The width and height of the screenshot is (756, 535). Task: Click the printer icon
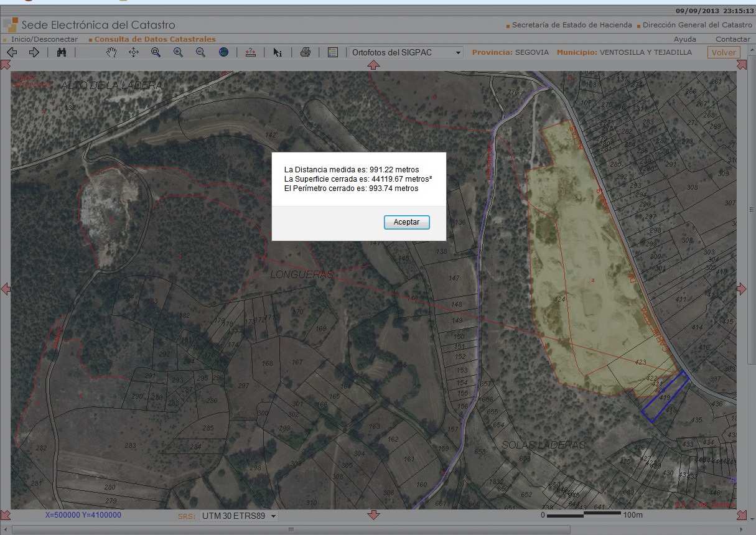click(x=305, y=52)
